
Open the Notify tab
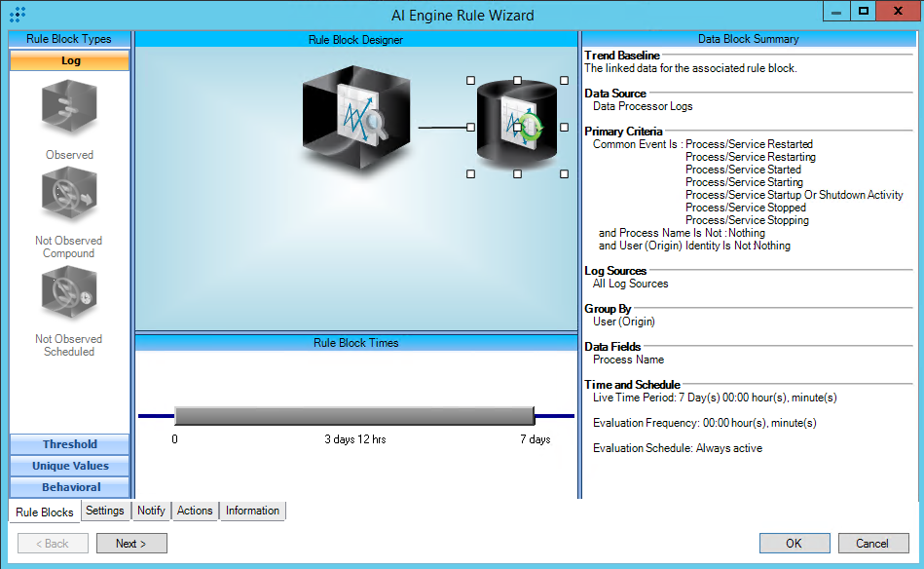(151, 511)
